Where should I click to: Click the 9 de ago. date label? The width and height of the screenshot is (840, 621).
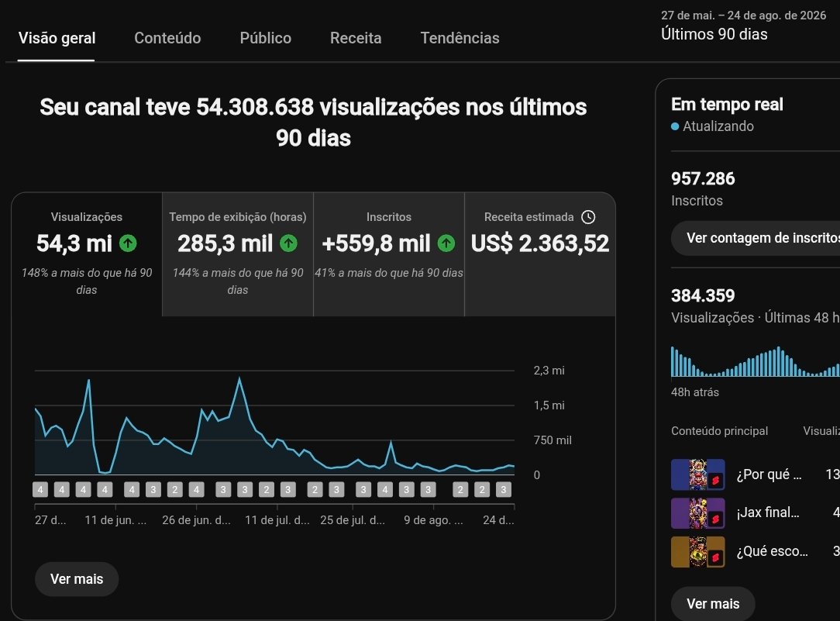[x=433, y=520]
